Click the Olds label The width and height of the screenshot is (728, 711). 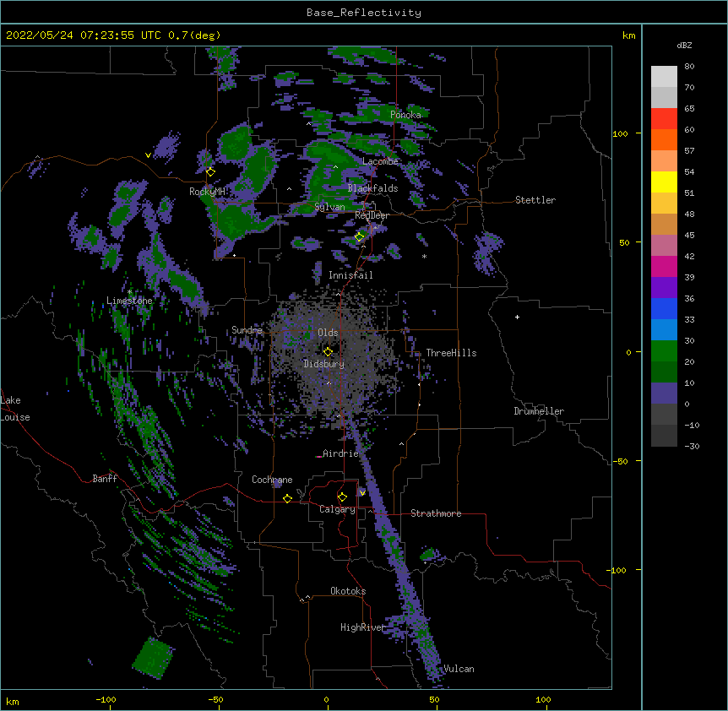(x=328, y=333)
